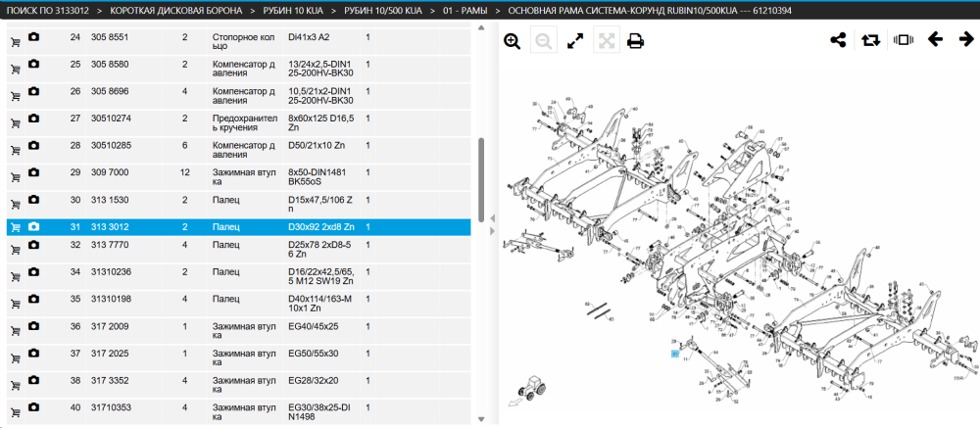Add part 305 8551 to cart
980x428 pixels.
15,42
